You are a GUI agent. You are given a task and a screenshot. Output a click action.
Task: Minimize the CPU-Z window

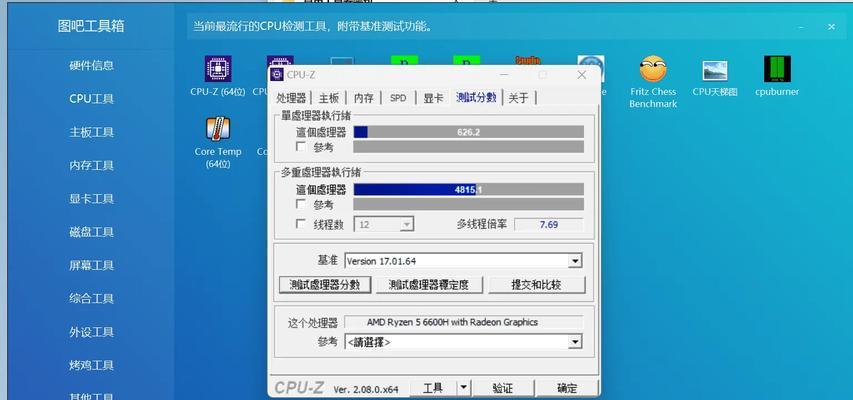pos(504,75)
